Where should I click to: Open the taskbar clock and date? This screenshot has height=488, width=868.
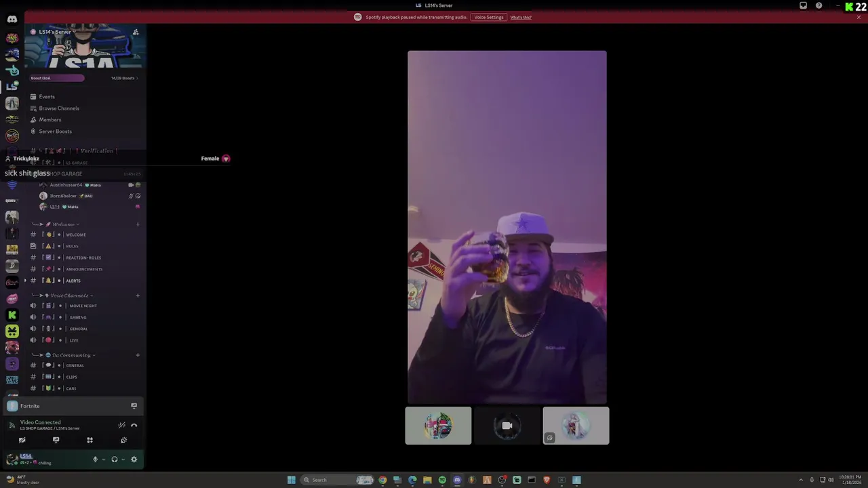pyautogui.click(x=849, y=480)
